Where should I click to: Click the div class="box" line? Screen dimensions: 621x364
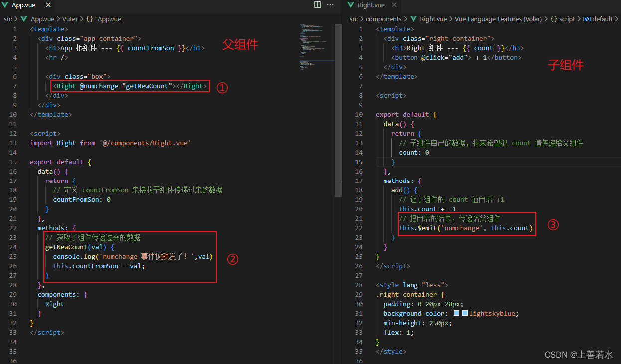tap(78, 77)
